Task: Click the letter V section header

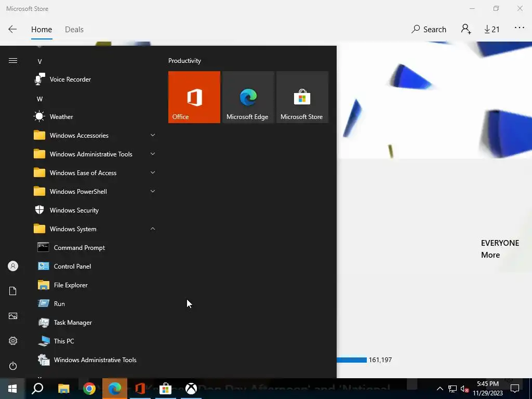Action: (x=39, y=61)
